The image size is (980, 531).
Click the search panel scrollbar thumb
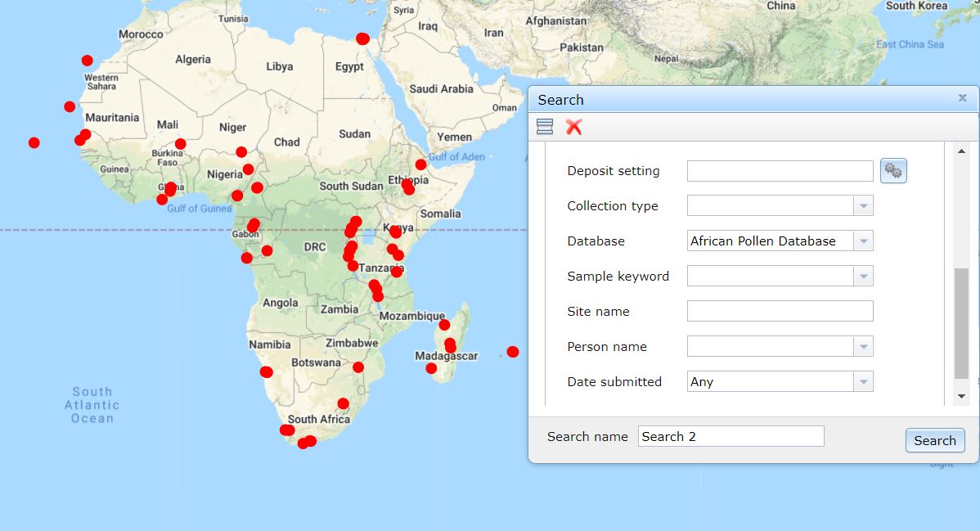click(x=961, y=323)
